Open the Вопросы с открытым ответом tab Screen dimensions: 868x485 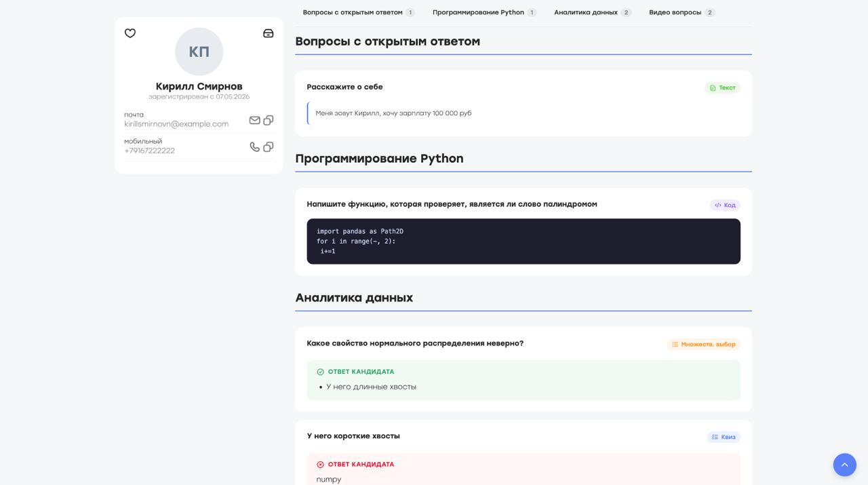(x=359, y=12)
